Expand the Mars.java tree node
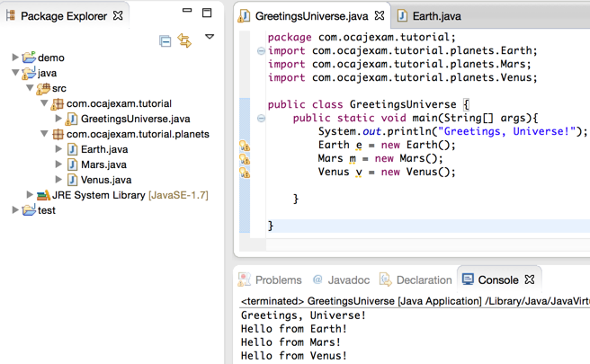 (x=58, y=164)
